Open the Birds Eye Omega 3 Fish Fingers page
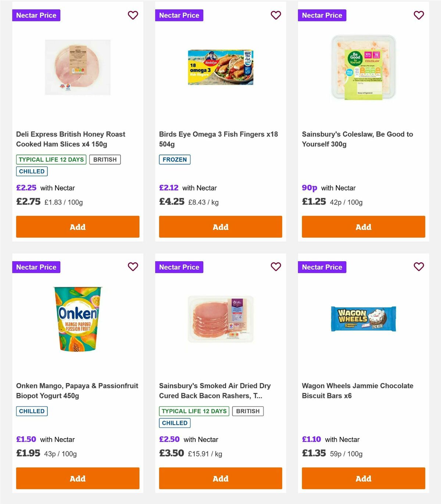 click(218, 139)
